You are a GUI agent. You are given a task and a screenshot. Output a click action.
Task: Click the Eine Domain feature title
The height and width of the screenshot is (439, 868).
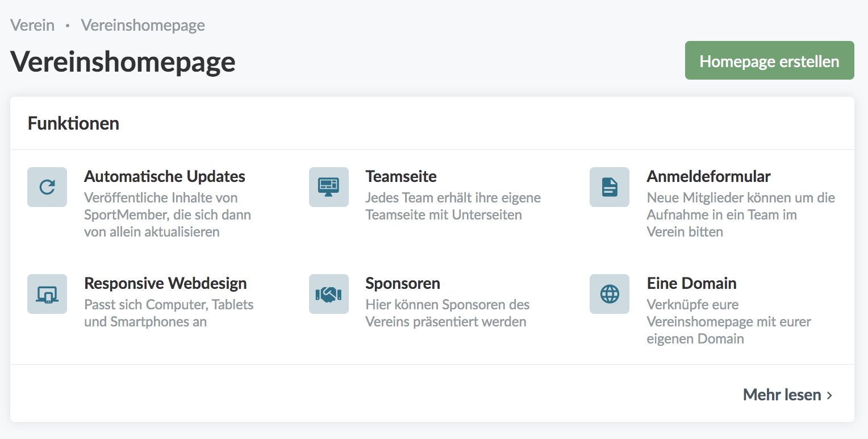coord(691,283)
